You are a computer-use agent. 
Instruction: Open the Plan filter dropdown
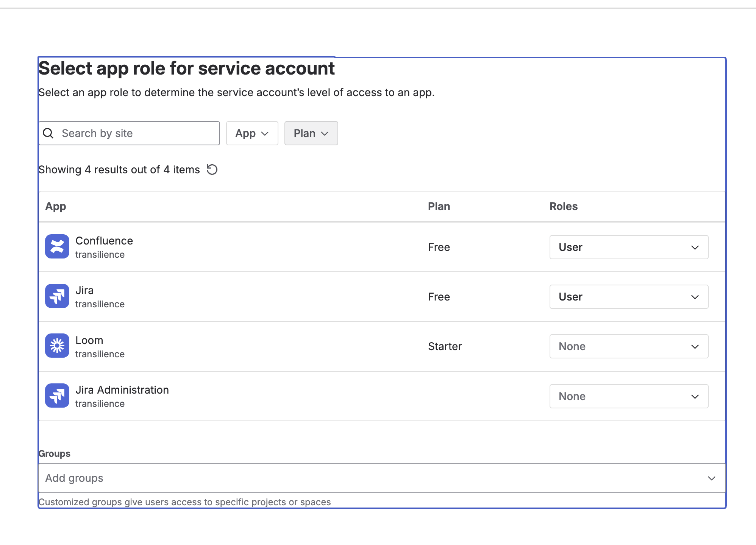coord(311,133)
